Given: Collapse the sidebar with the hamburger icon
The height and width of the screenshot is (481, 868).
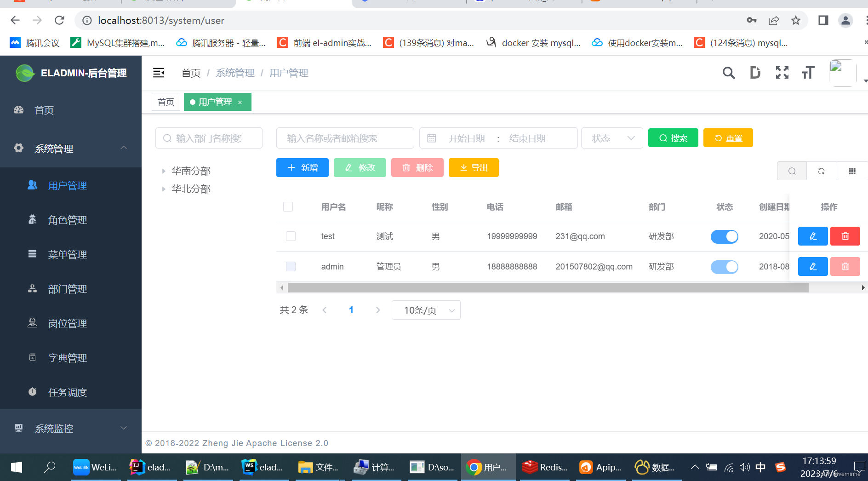Looking at the screenshot, I should coord(159,73).
